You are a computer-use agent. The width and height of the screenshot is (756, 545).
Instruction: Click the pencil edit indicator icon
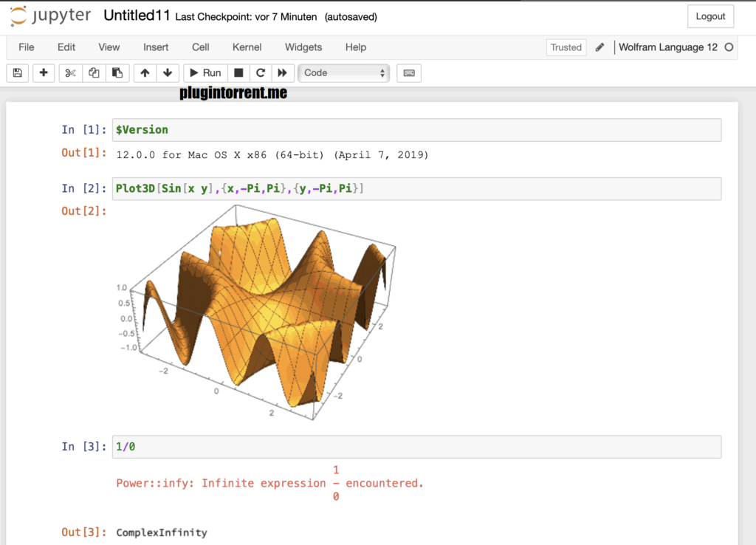click(x=599, y=47)
